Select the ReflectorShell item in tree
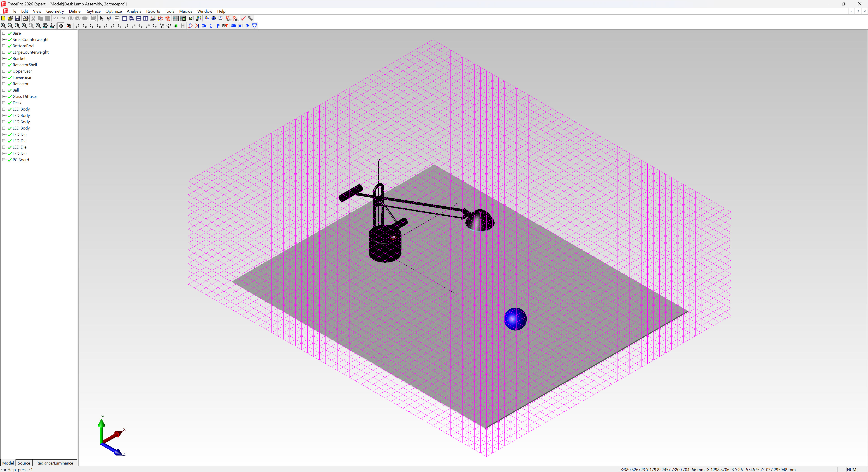The width and height of the screenshot is (868, 472). 25,65
